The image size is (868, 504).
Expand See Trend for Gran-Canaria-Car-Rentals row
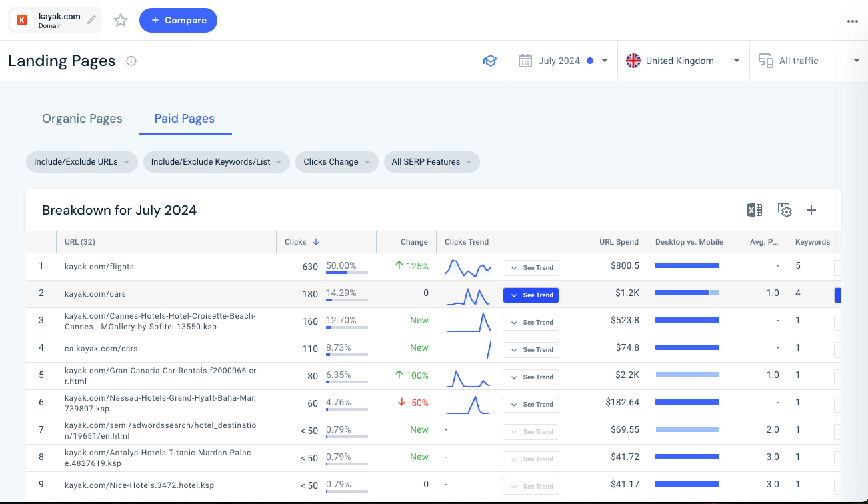coord(531,377)
